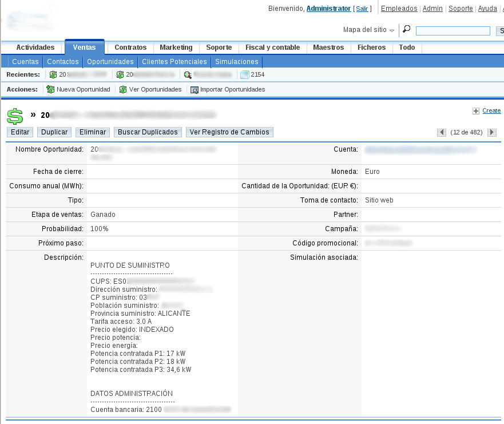Click the plus icon next to Create
Viewport: 504px width, 424px height.
(475, 109)
